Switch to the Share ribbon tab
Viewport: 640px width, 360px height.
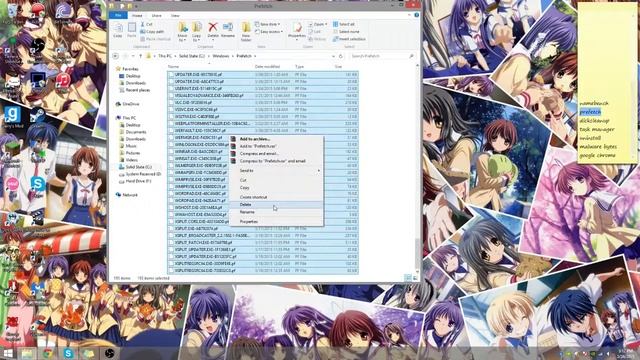tap(156, 16)
